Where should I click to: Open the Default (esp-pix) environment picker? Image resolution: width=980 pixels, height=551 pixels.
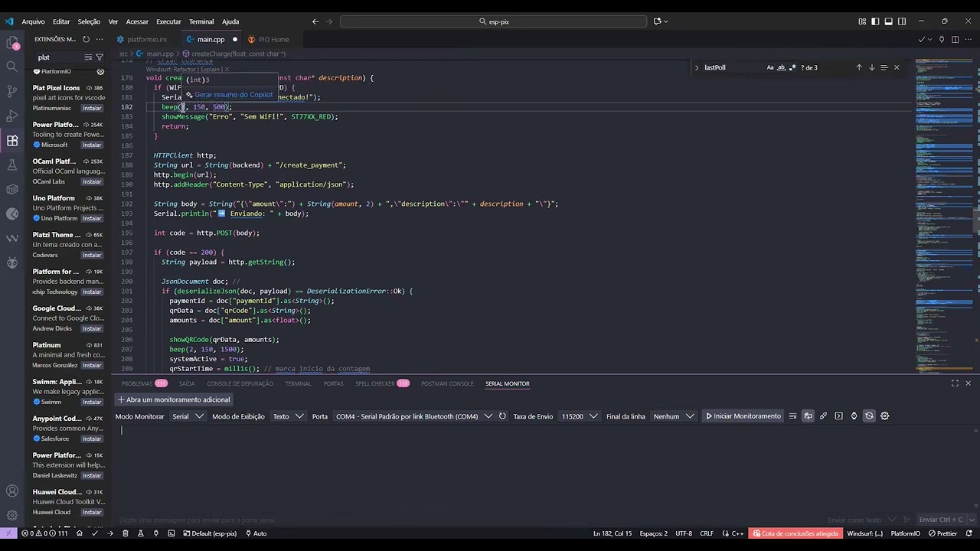pyautogui.click(x=208, y=533)
